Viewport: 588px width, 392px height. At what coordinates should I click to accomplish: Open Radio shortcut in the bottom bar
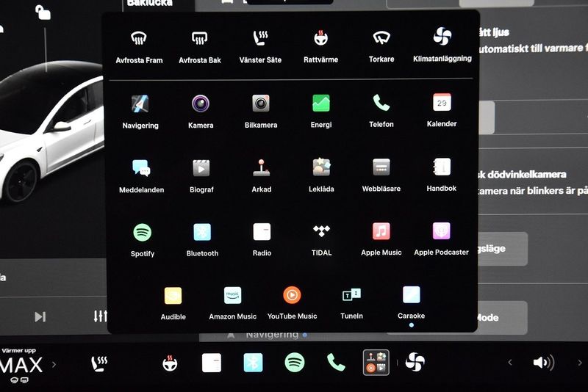pos(212,363)
